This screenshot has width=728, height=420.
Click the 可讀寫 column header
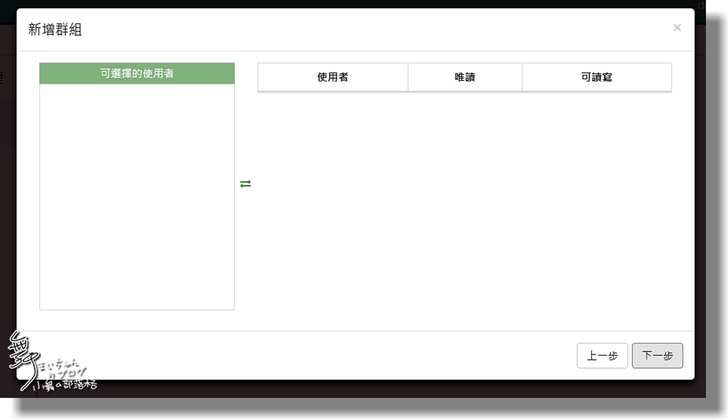tap(597, 78)
